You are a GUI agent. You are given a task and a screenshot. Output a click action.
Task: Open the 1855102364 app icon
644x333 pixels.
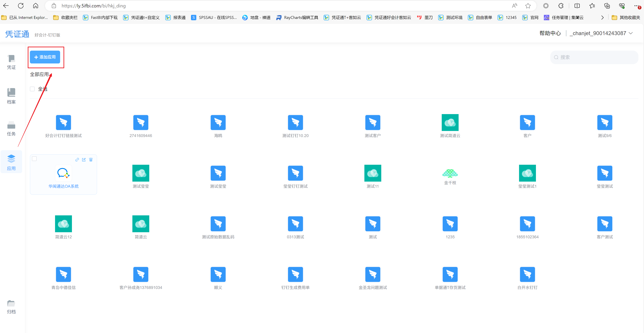point(527,224)
